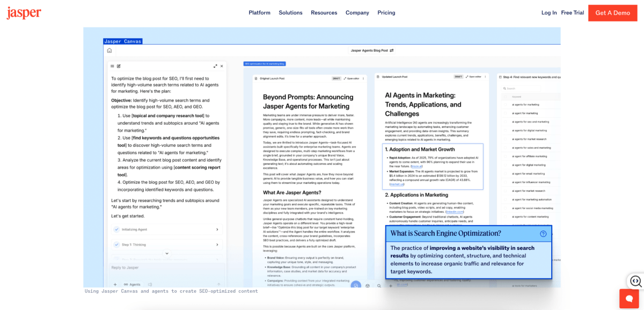Follow the linkedin.com citation link
This screenshot has width=644, height=310.
(454, 212)
